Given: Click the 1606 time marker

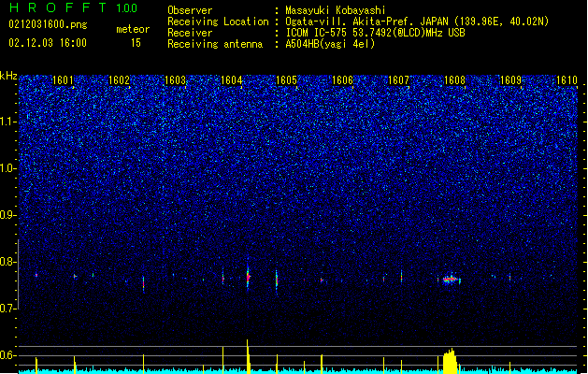Looking at the screenshot, I should (x=342, y=80).
